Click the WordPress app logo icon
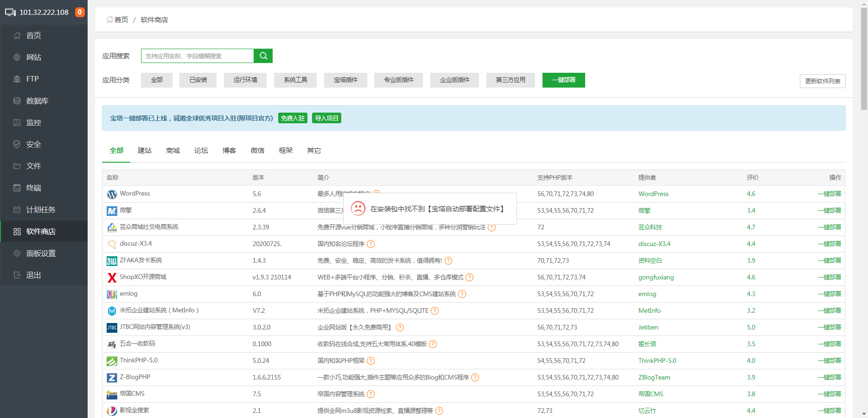868x418 pixels. [x=112, y=194]
